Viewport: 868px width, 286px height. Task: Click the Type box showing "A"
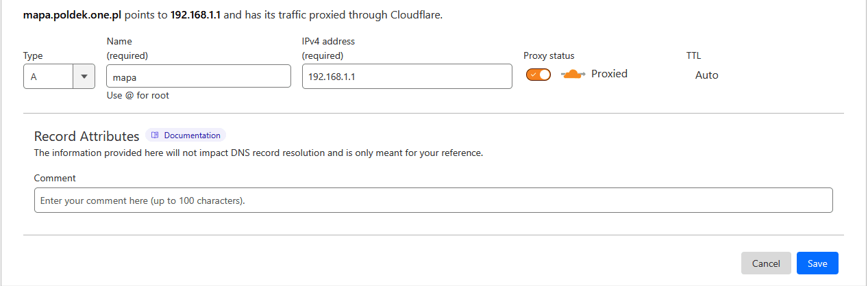click(x=48, y=77)
